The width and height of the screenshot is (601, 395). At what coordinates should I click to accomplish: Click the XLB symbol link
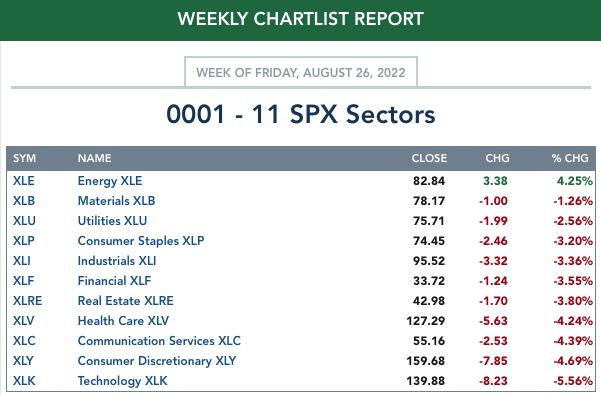pos(24,201)
